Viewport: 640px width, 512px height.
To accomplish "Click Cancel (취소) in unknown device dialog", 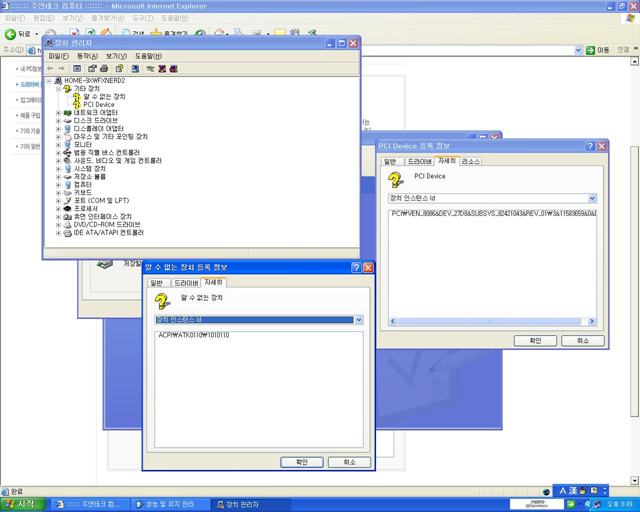I will click(x=349, y=462).
